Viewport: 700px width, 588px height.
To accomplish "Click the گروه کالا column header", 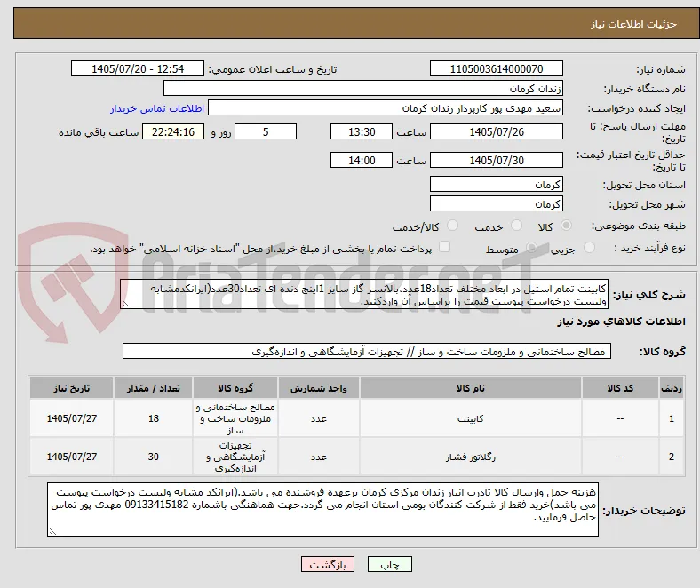I will click(235, 388).
